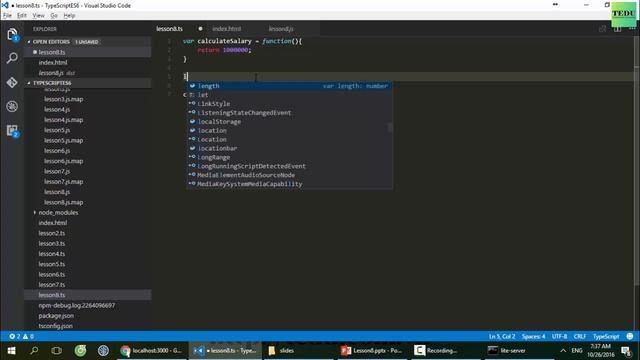Select the 'LinkStyle' suggestion
Viewport: 640px width, 360px height.
pos(289,104)
